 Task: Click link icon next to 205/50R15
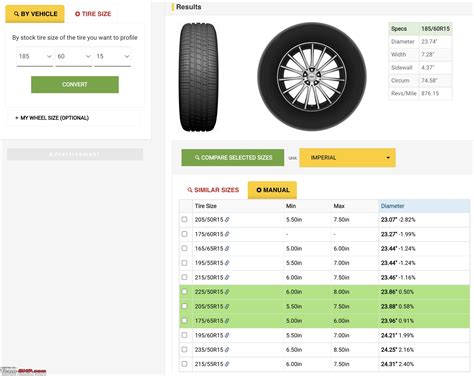point(227,220)
